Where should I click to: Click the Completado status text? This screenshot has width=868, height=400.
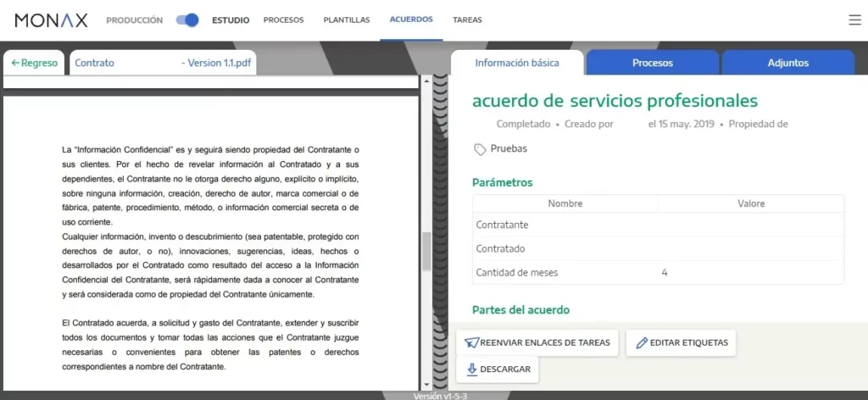pos(523,124)
